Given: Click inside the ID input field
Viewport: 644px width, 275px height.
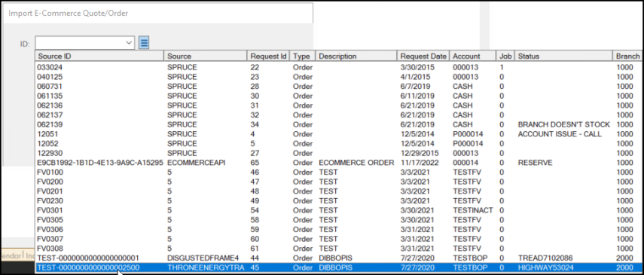Looking at the screenshot, I should coord(80,42).
